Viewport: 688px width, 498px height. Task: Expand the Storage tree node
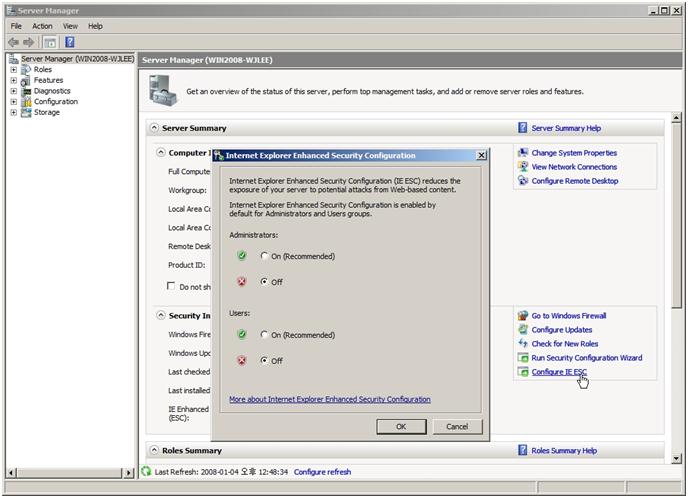14,113
